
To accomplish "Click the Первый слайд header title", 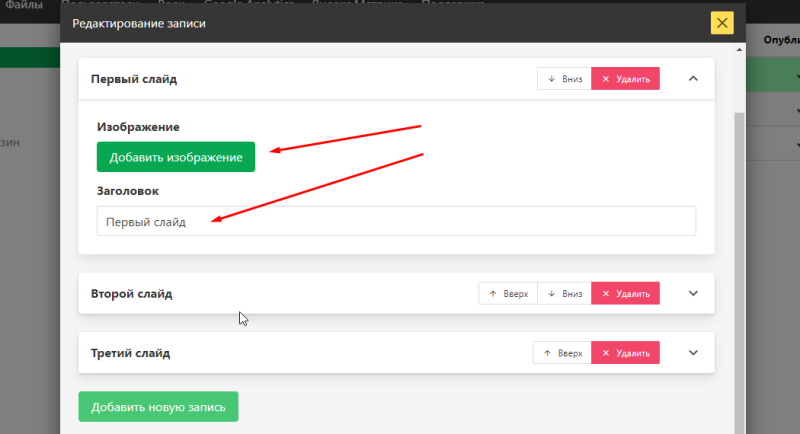I will pyautogui.click(x=134, y=79).
